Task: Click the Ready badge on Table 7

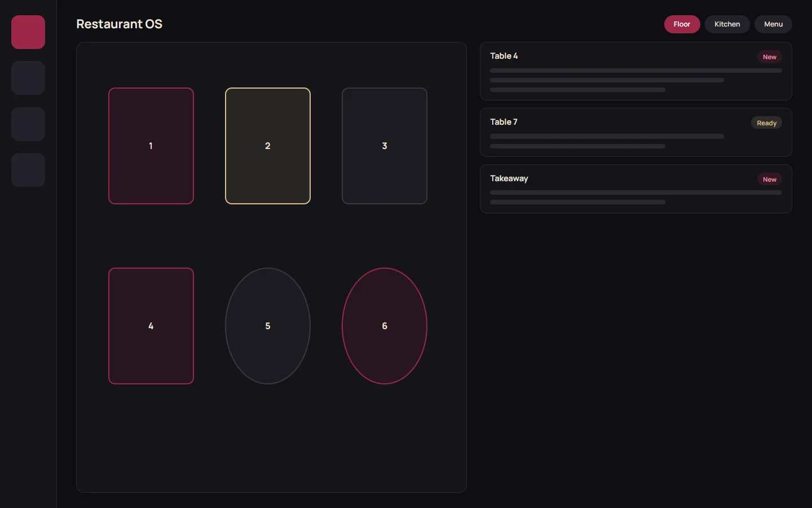Action: tap(766, 123)
